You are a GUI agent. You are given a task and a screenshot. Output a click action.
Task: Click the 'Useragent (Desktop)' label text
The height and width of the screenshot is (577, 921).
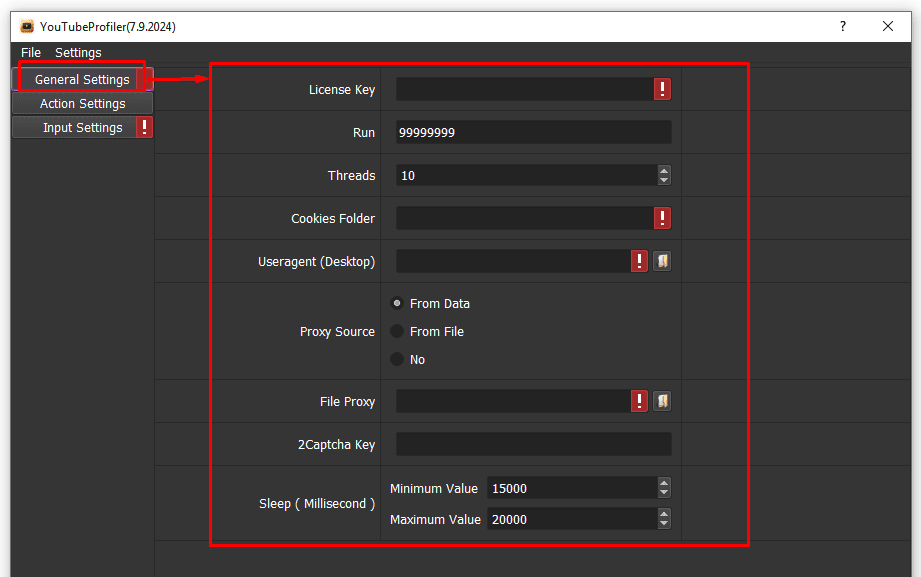[x=316, y=261]
